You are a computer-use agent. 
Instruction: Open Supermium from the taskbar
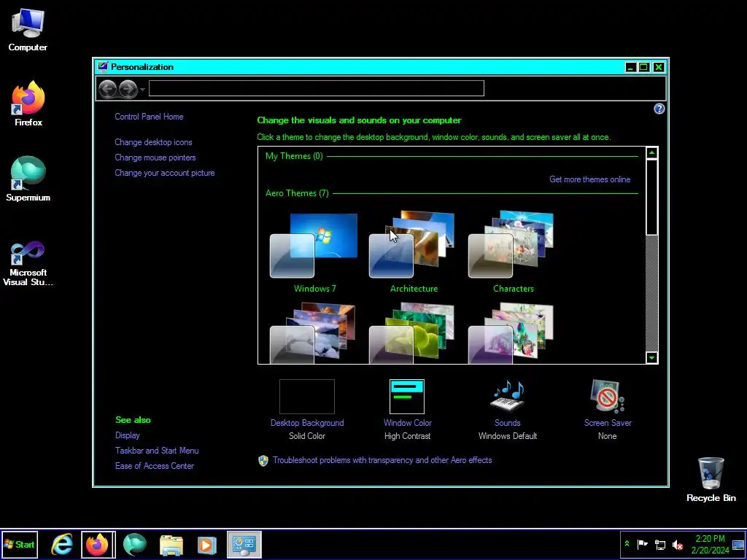pos(135,544)
